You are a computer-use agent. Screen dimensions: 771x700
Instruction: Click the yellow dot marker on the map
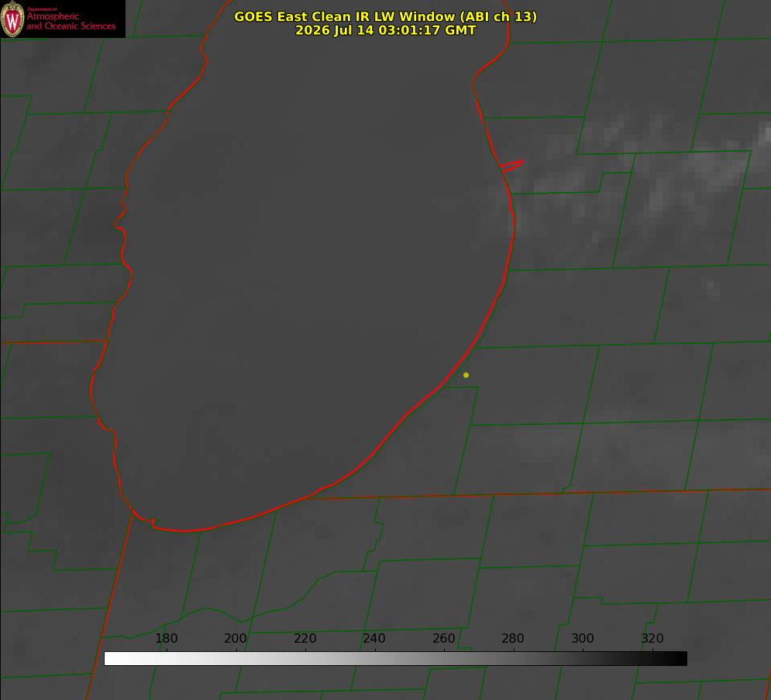[466, 375]
